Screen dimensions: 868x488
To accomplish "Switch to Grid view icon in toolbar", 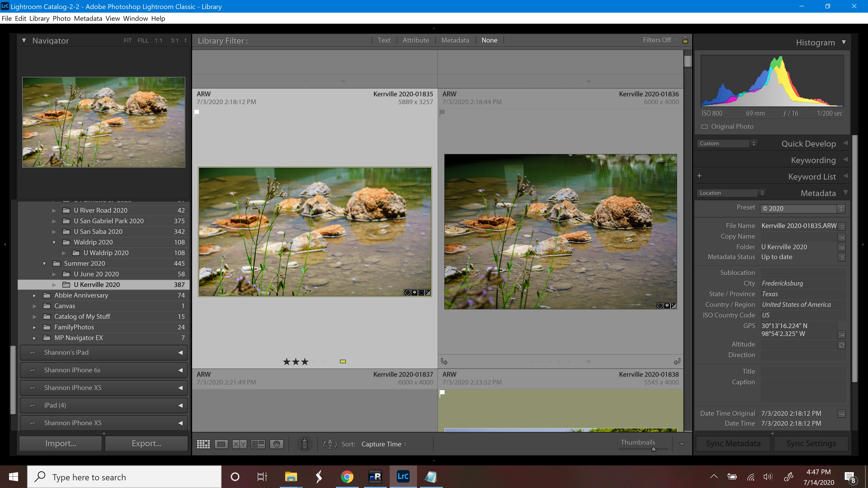I will tap(203, 444).
